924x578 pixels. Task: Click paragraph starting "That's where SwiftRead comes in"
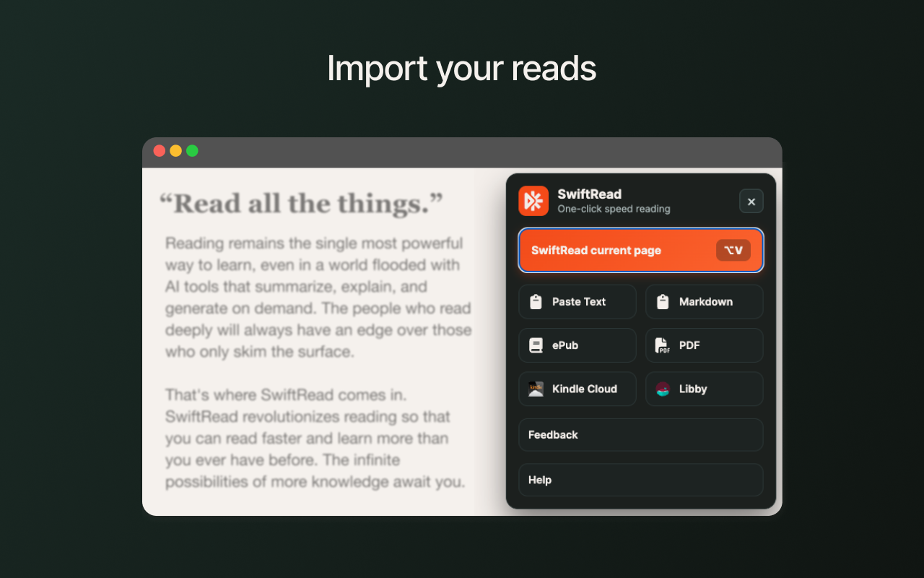(x=315, y=439)
